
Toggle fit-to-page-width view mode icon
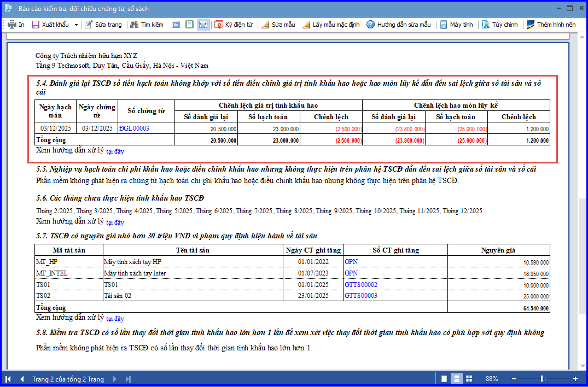click(x=203, y=25)
